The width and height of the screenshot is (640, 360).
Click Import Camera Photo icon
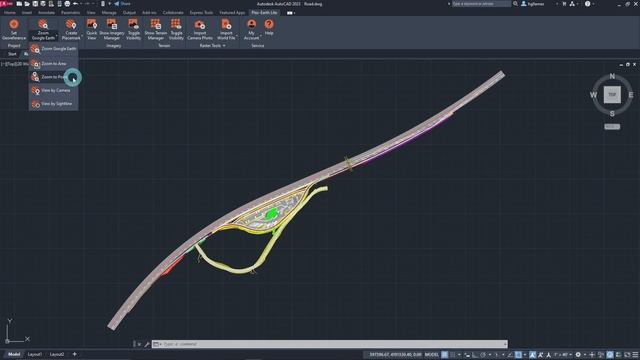(200, 24)
